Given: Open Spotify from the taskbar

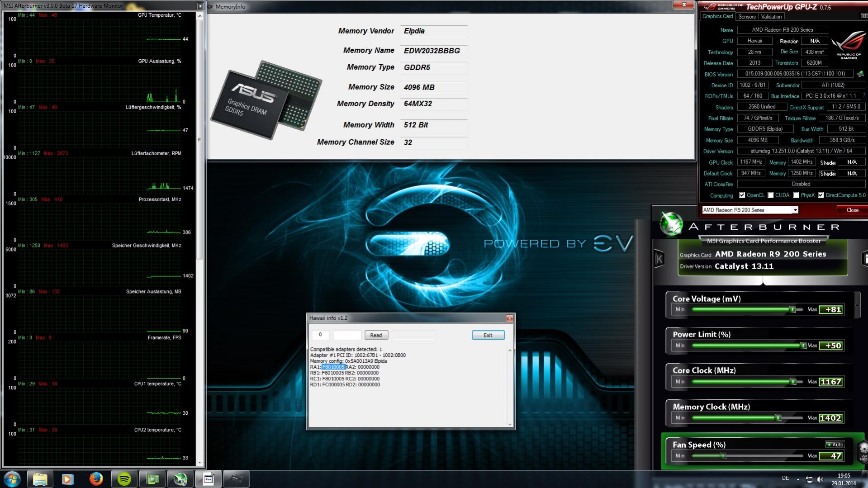Looking at the screenshot, I should point(124,479).
